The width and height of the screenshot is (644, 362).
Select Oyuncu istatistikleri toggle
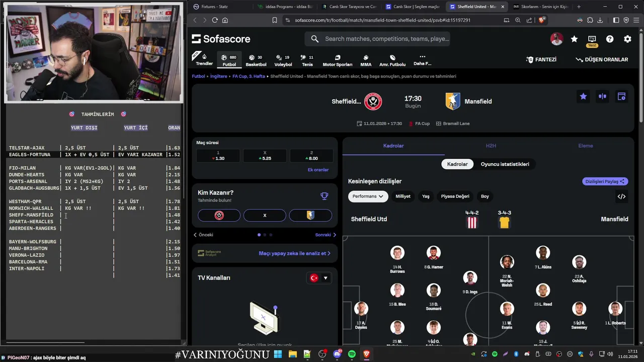[505, 164]
